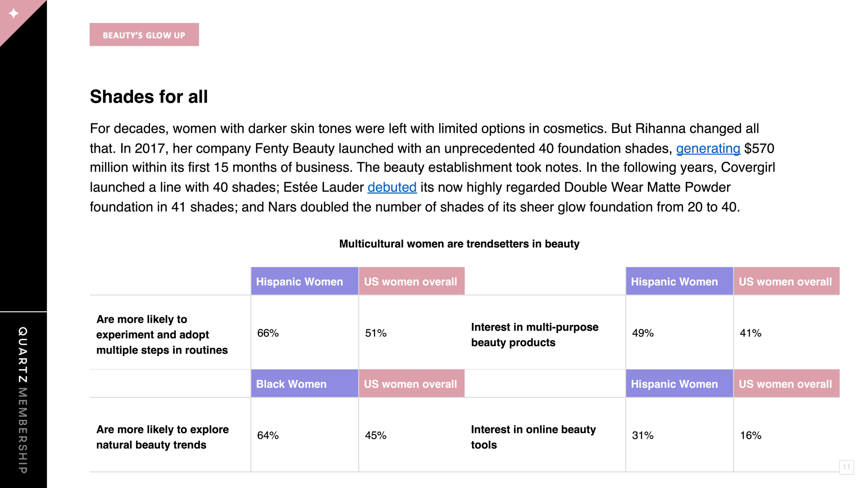868x488 pixels.
Task: Select the 16% US women overall cell
Action: (787, 435)
